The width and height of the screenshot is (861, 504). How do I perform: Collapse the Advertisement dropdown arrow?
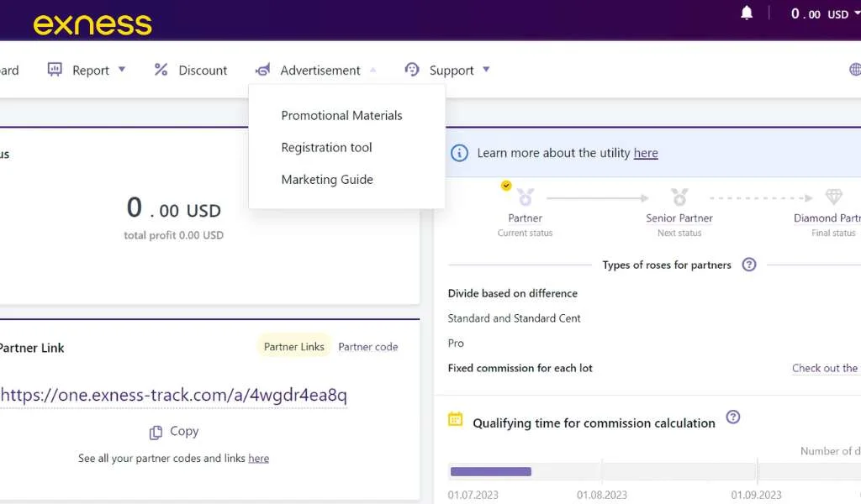click(372, 70)
